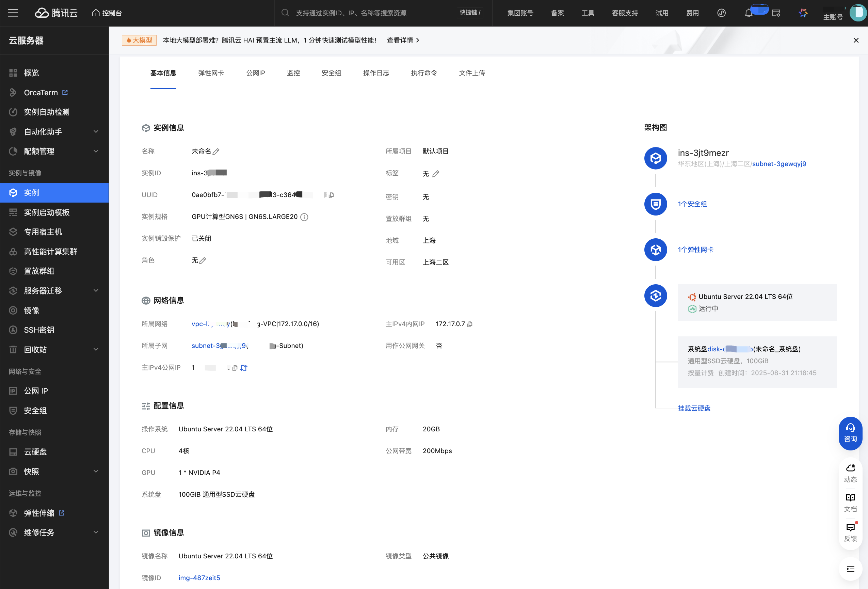Expand the 自动化助手 sidebar group
Image resolution: width=868 pixels, height=589 pixels.
pyautogui.click(x=54, y=132)
